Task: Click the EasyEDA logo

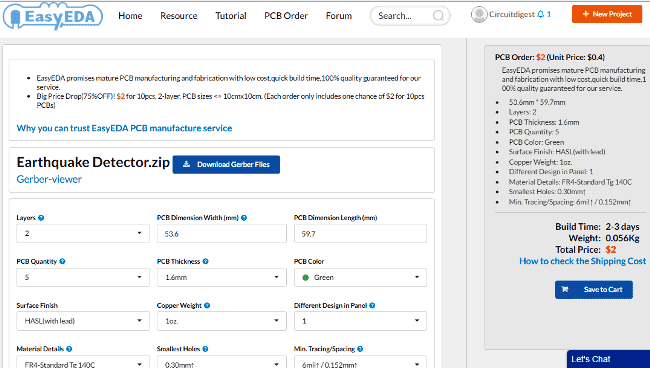Action: 53,16
